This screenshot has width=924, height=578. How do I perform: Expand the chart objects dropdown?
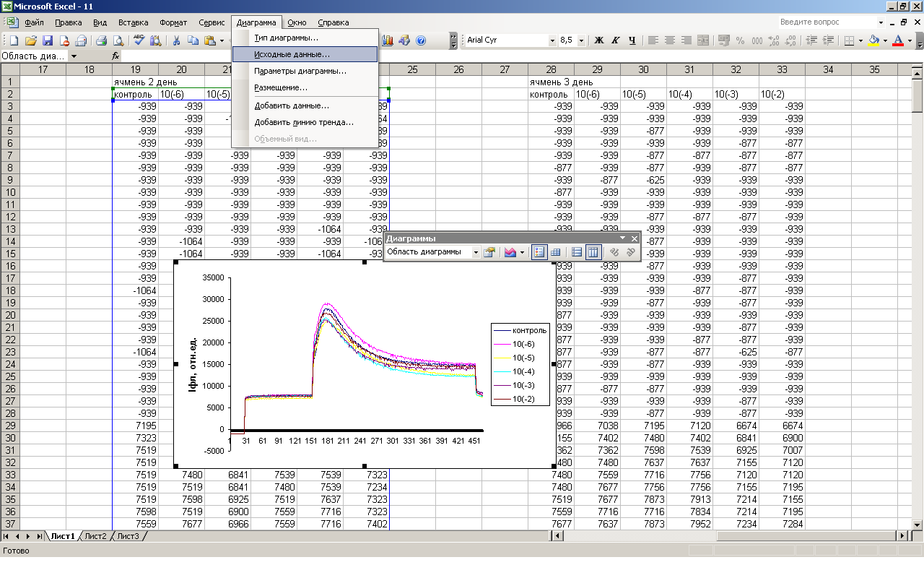tap(476, 252)
